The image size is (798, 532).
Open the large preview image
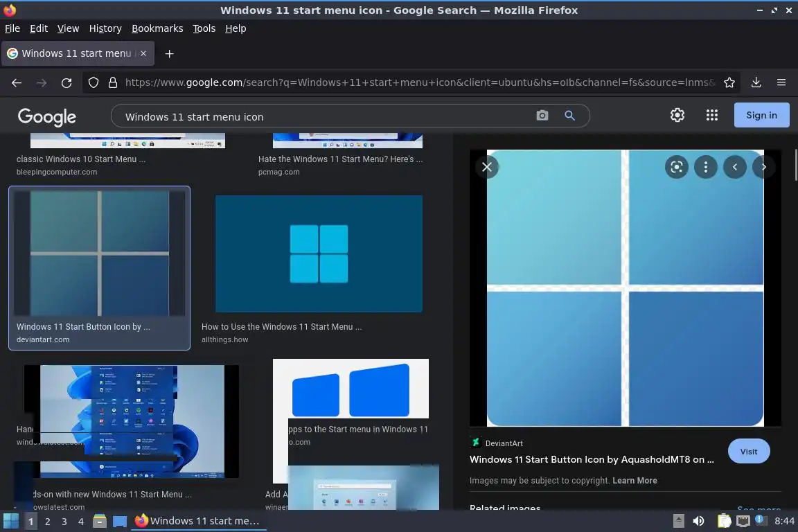pyautogui.click(x=625, y=288)
